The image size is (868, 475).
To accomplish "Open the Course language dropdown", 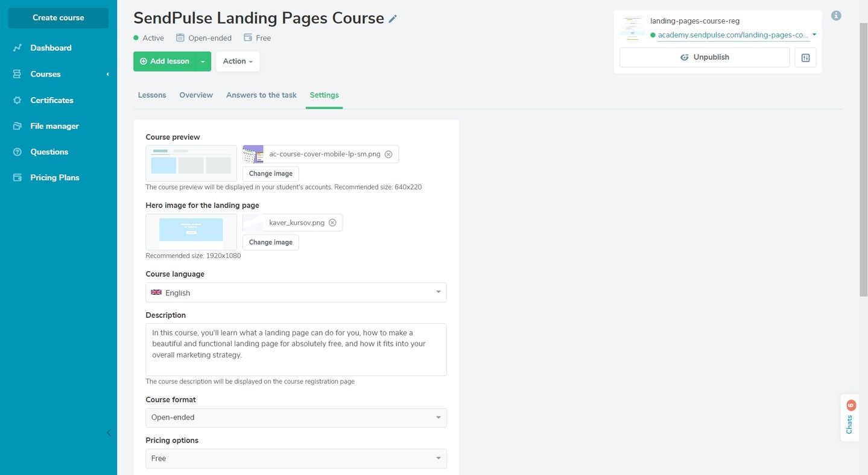I will click(x=296, y=292).
